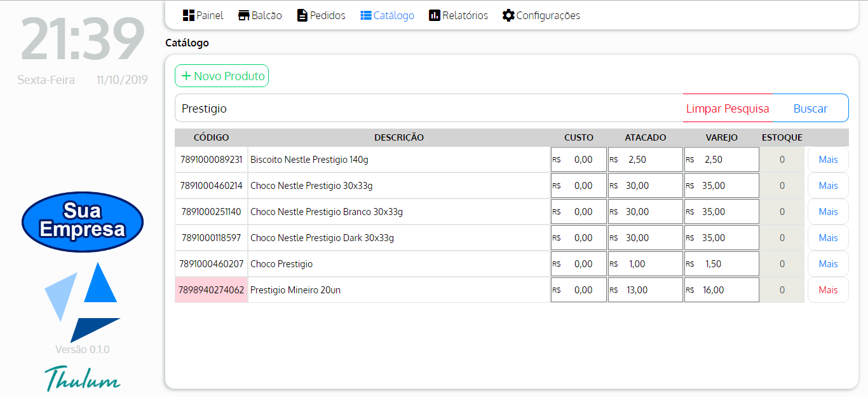Open Mais for Prestigio Mineiro 20un
This screenshot has width=868, height=397.
coord(828,290)
